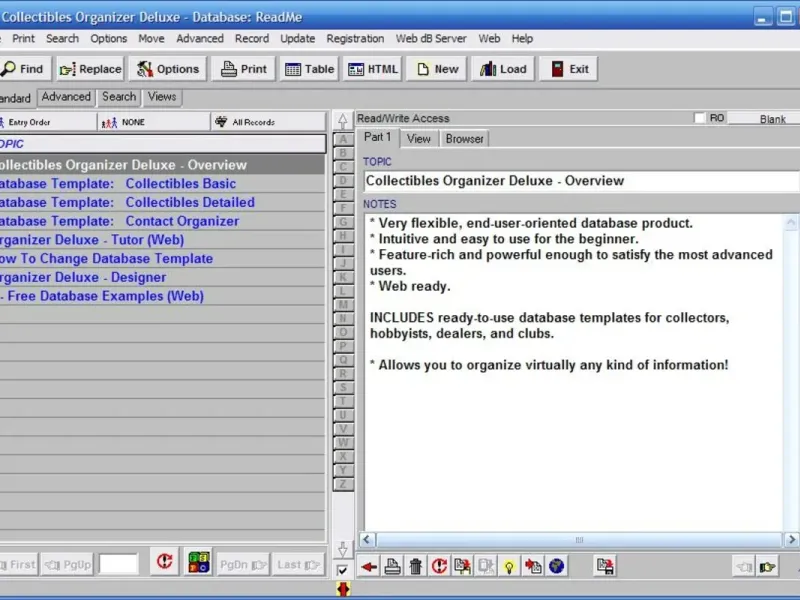Toggle the RO read-only checkbox

[700, 118]
